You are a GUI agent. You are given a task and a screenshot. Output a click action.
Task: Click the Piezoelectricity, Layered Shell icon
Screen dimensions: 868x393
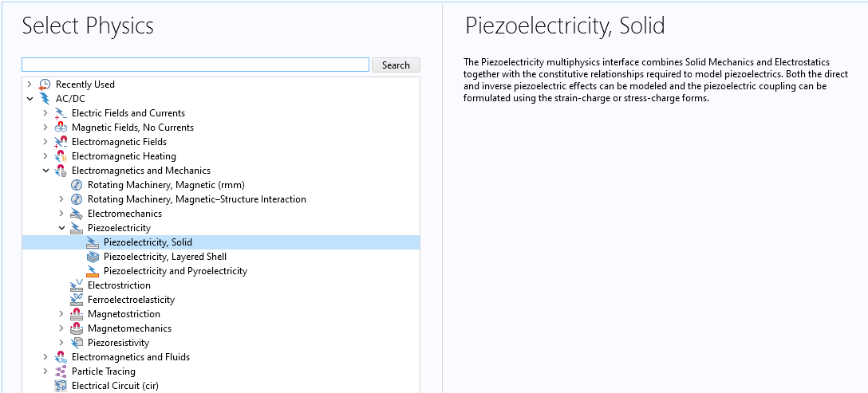pos(93,257)
